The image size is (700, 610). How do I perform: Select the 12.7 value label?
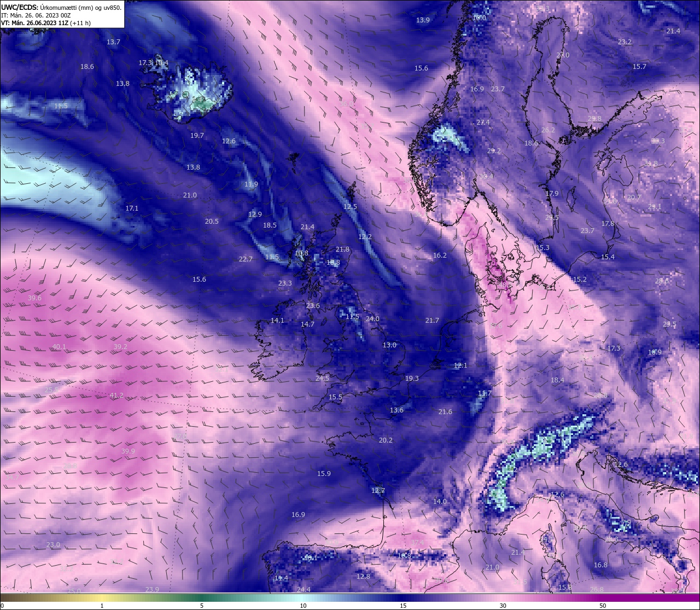378,491
